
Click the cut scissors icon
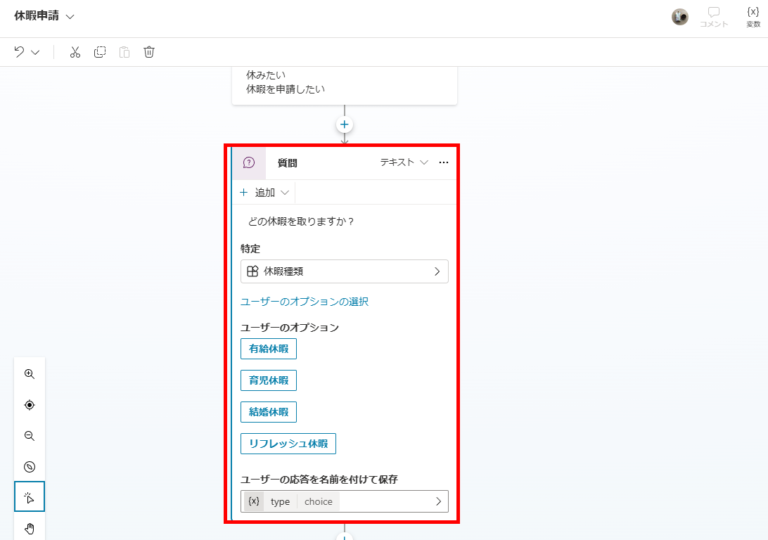click(x=75, y=52)
